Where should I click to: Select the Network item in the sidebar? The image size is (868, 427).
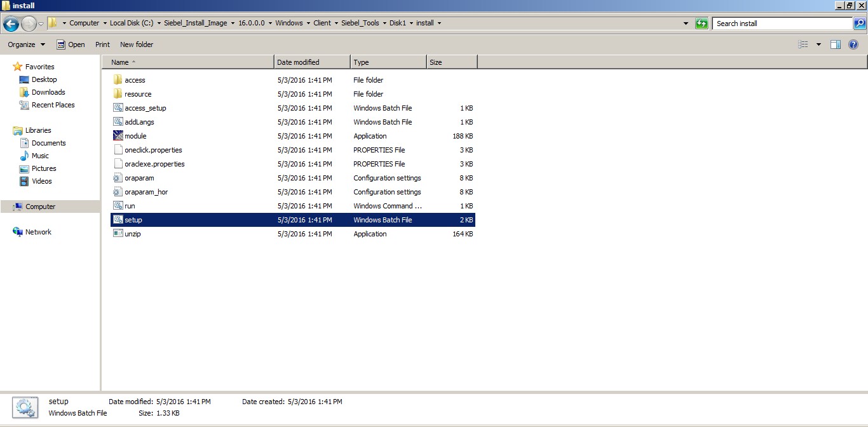point(37,231)
